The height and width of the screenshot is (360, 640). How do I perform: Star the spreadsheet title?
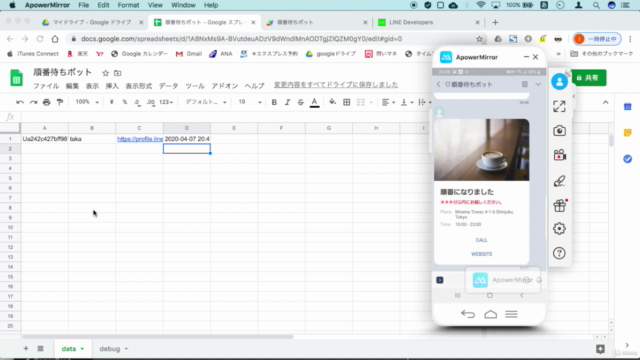coord(106,73)
